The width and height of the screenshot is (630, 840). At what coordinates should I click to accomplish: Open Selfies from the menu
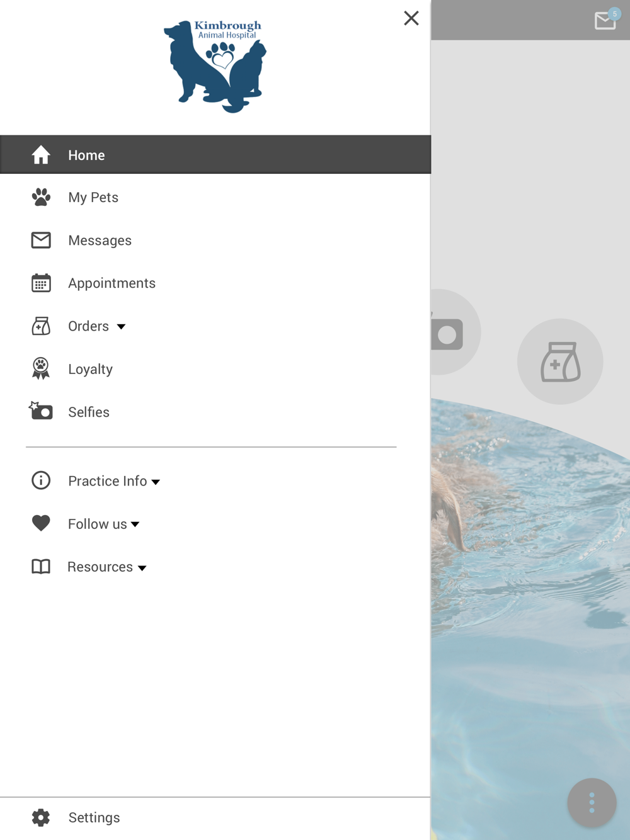point(89,412)
